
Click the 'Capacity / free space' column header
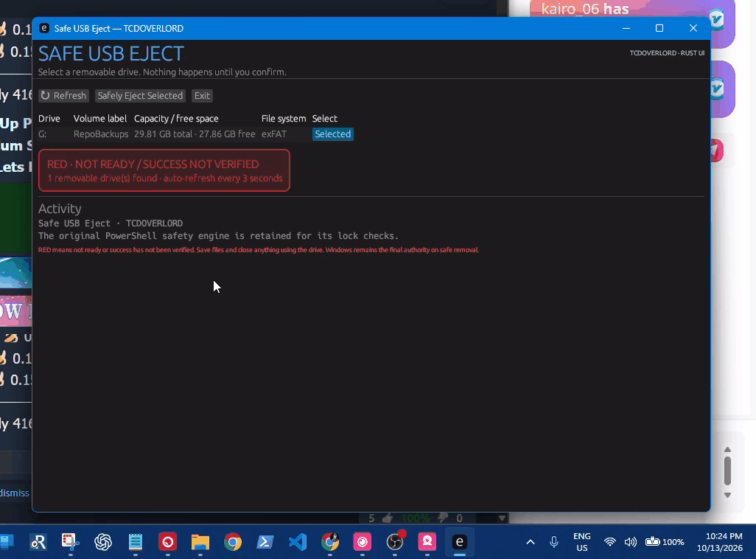click(x=176, y=118)
